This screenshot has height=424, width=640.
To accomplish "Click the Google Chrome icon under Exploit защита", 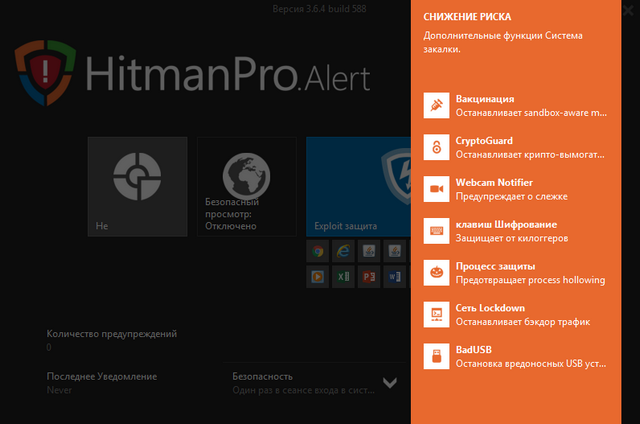I will (317, 250).
